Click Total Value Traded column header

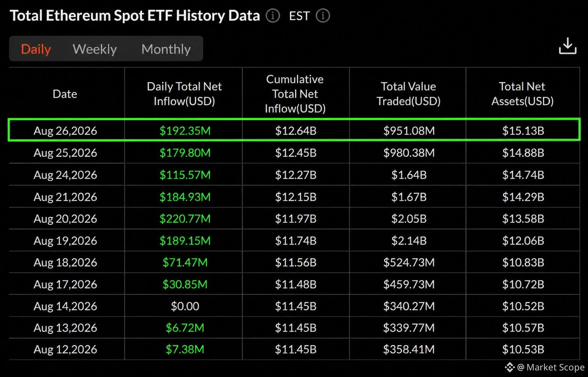(x=408, y=93)
